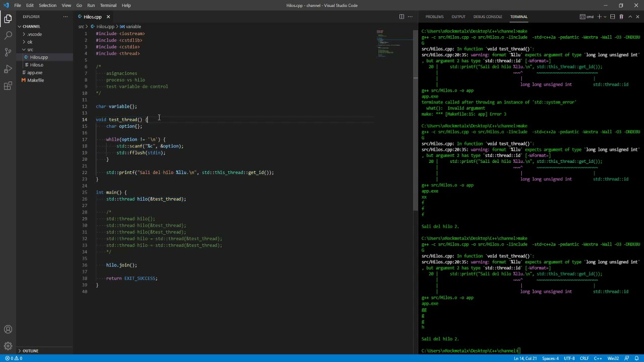Open editor more actions ellipsis
Viewport: 644px width, 362px height.
[410, 17]
